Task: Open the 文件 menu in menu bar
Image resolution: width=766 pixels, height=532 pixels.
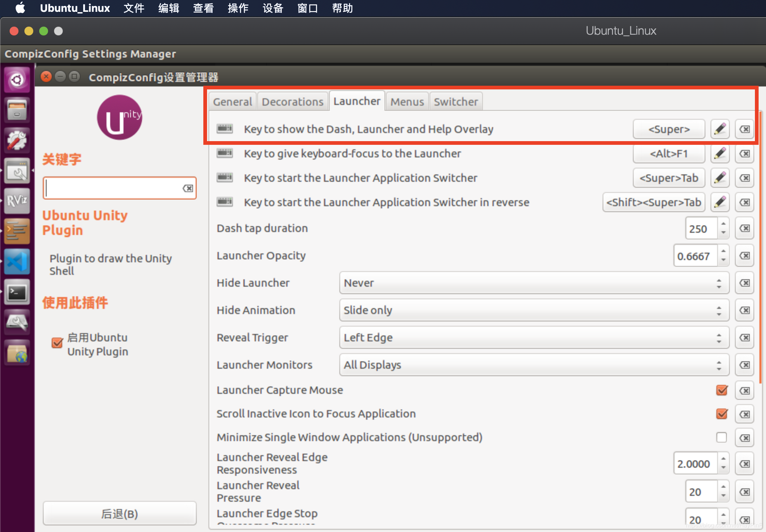Action: click(134, 8)
